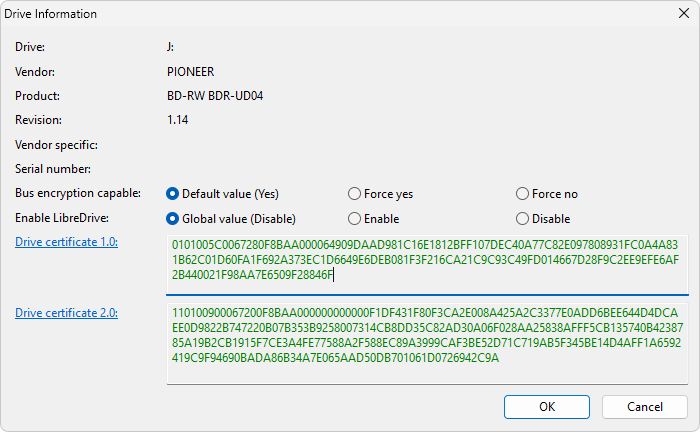Viewport: 700px width, 432px height.
Task: Pick the "Enable" radio for LibreDrive
Action: point(355,219)
